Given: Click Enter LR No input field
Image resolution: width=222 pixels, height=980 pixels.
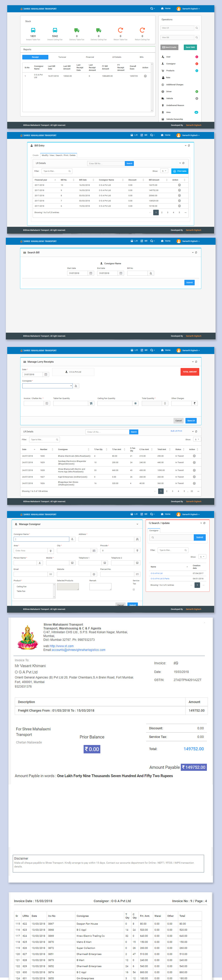Looking at the screenshot, I should click(107, 432).
